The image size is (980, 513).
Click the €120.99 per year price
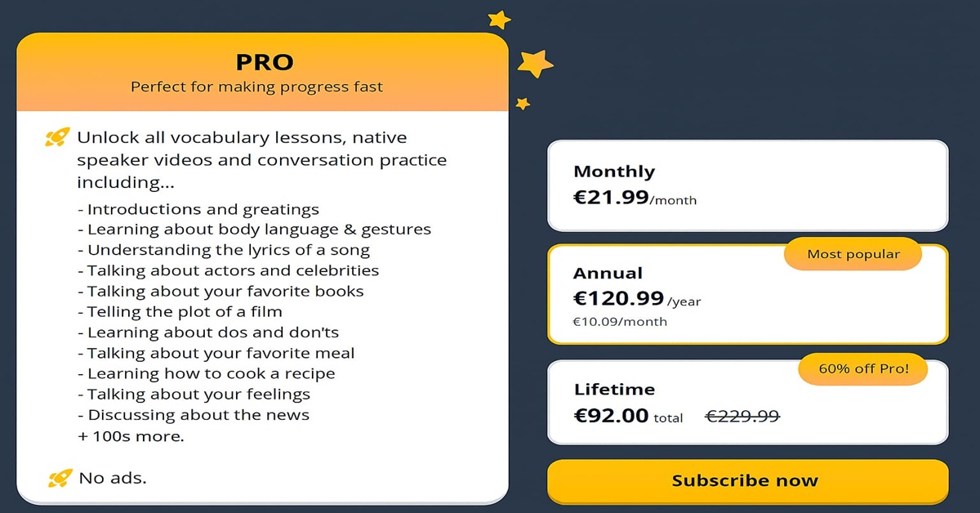coord(617,299)
